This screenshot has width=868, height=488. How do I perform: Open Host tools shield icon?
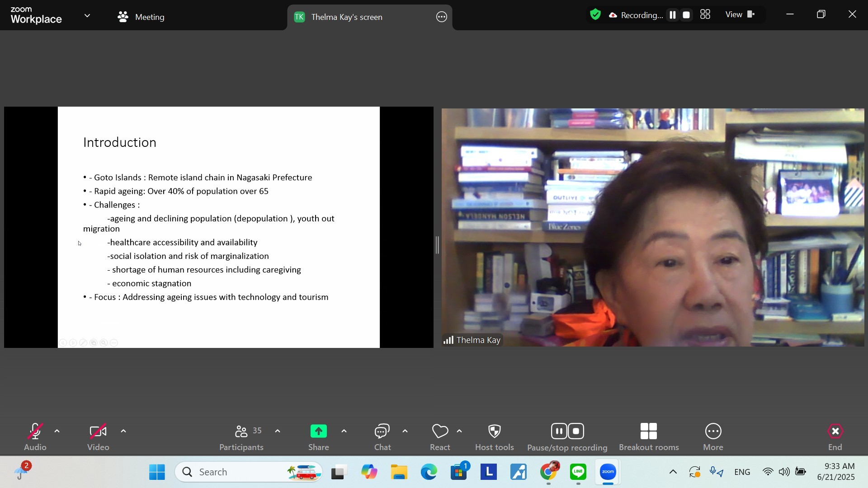point(494,432)
